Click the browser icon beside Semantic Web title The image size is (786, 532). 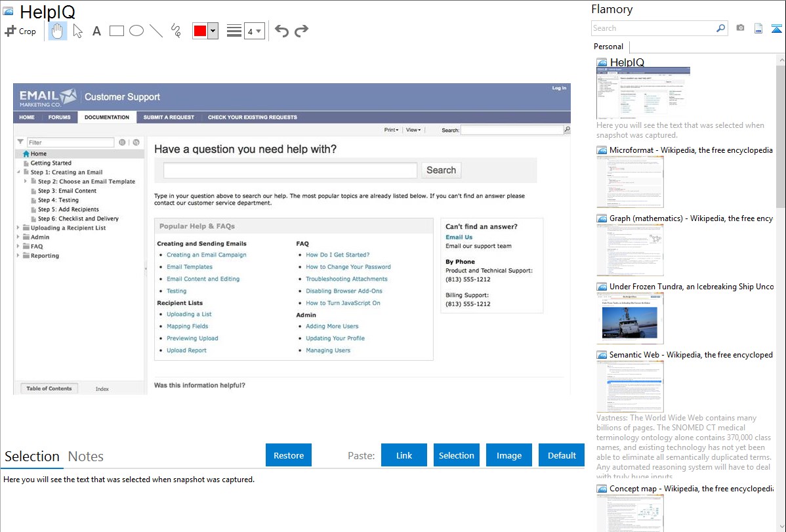[602, 355]
